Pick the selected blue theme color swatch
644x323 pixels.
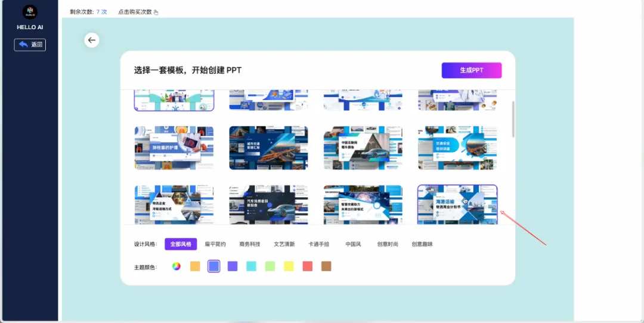213,266
